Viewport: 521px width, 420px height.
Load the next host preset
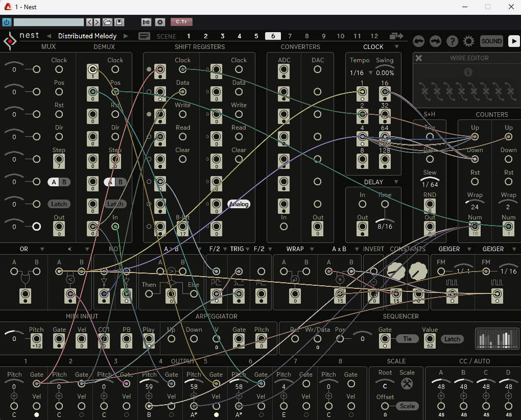[97, 22]
